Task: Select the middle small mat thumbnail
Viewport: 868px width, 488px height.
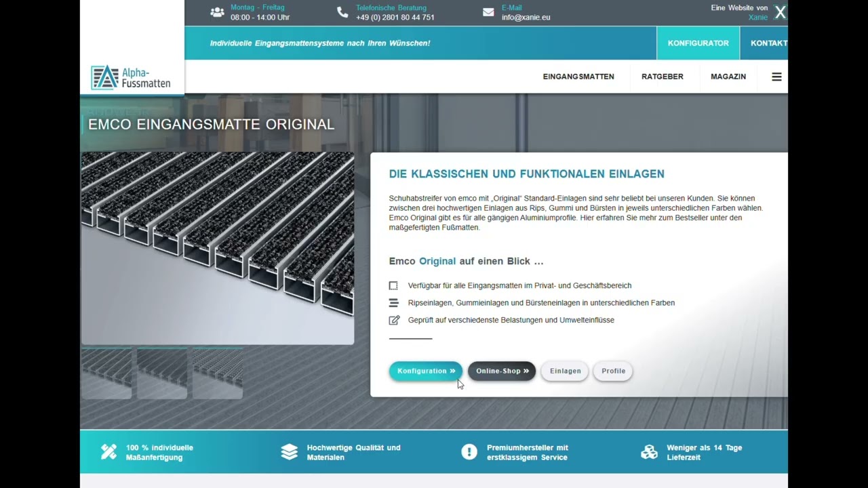Action: coord(162,373)
